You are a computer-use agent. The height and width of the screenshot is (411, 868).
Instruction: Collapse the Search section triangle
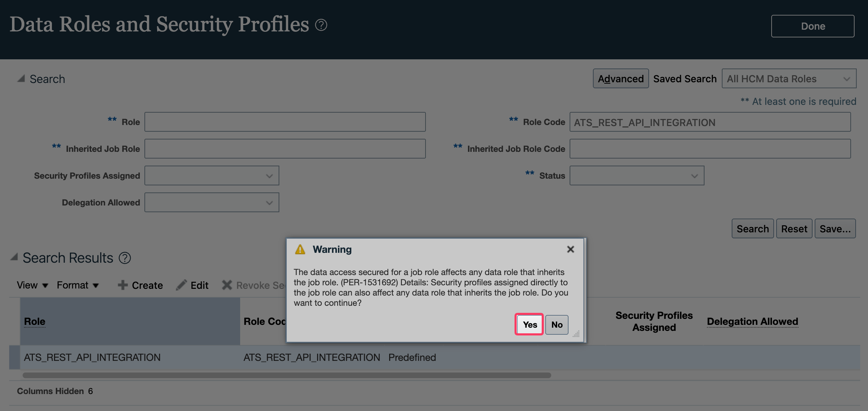click(x=21, y=78)
